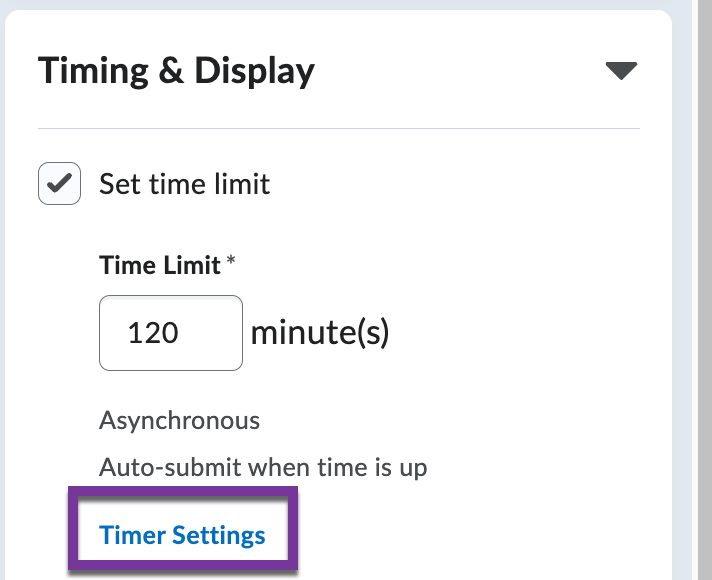Uncheck the Set time limit checkbox
712x580 pixels.
59,184
